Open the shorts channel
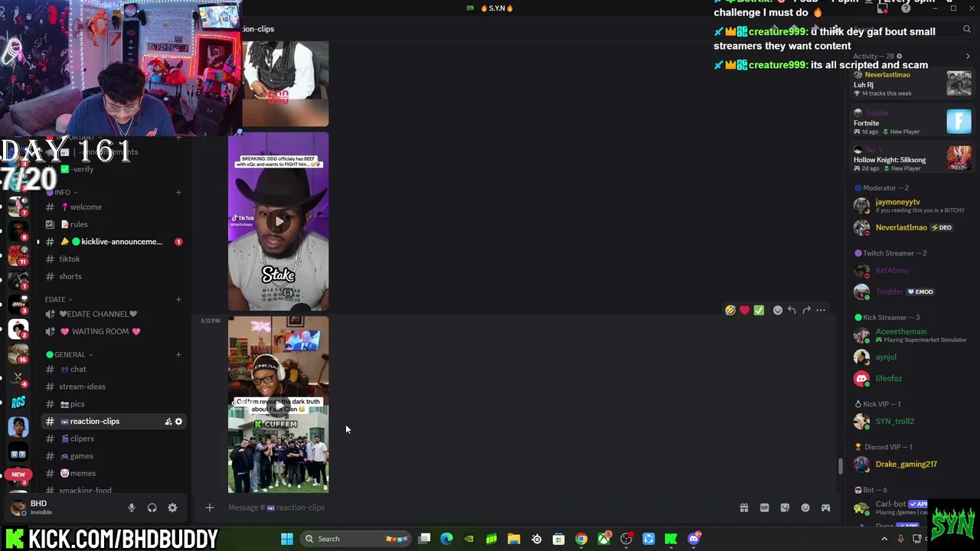980x551 pixels. [113, 276]
